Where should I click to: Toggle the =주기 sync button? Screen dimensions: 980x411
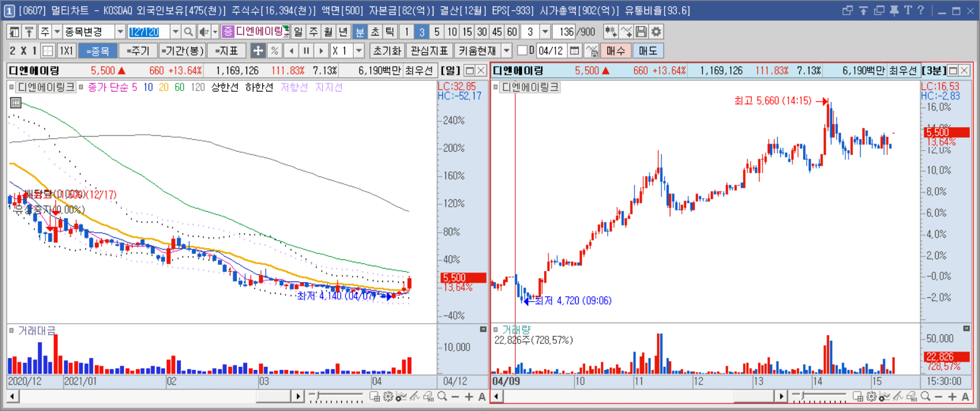click(137, 51)
